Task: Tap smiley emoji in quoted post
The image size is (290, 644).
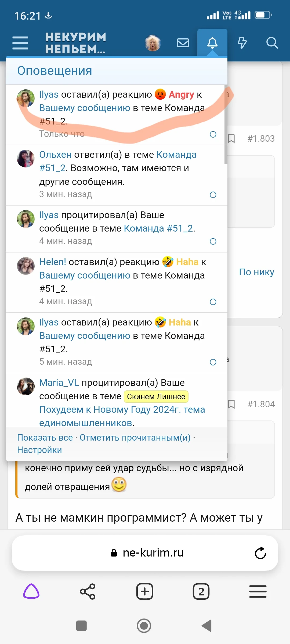Action: click(119, 485)
